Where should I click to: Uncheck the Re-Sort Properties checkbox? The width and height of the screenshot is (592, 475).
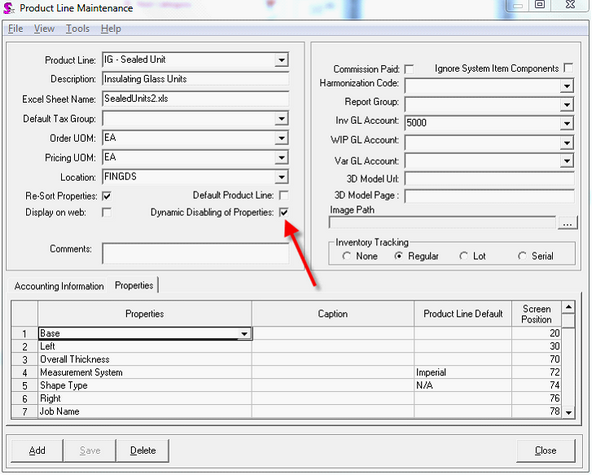106,196
